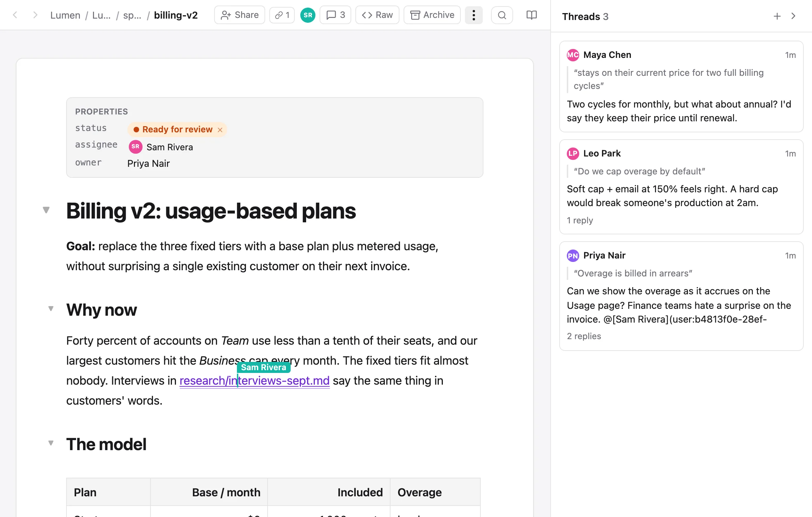Open the backlinks count button
This screenshot has width=812, height=517.
[282, 15]
